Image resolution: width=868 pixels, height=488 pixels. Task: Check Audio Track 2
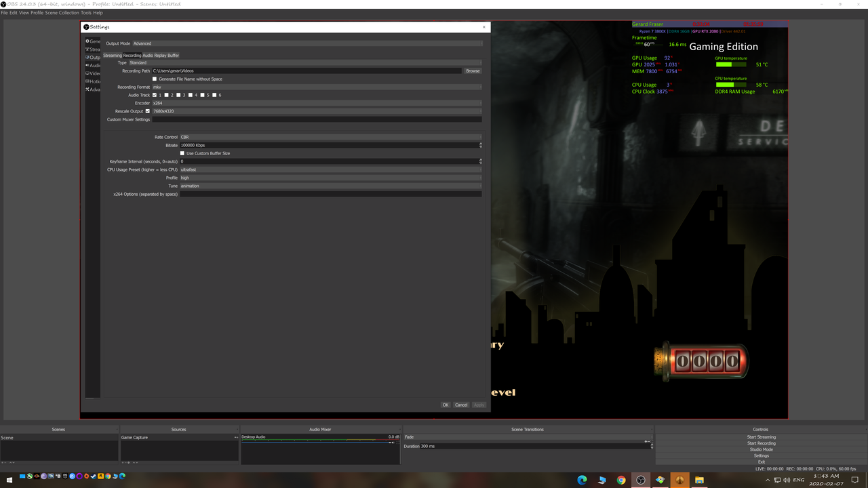click(167, 95)
